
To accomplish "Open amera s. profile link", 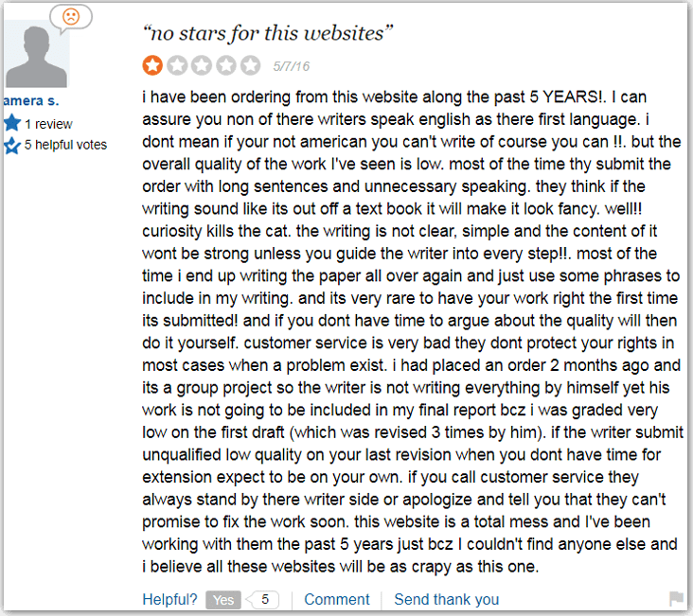I will pyautogui.click(x=31, y=100).
